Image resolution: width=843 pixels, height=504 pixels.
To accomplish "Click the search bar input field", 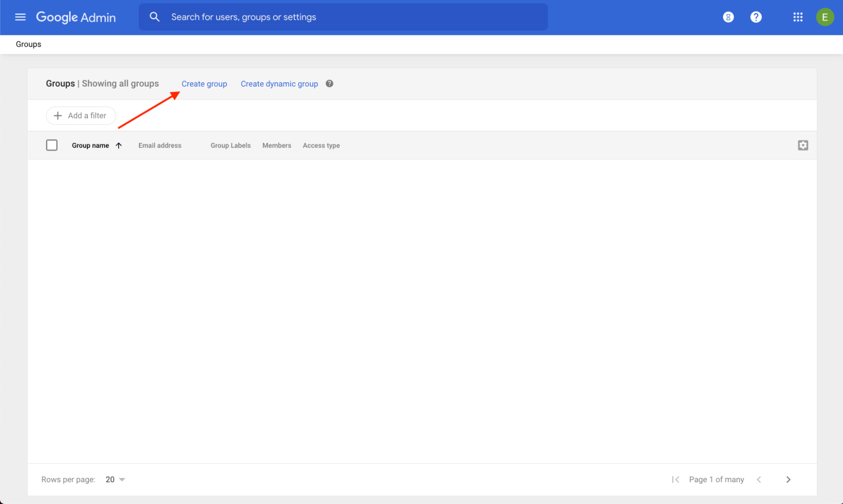I will point(342,17).
